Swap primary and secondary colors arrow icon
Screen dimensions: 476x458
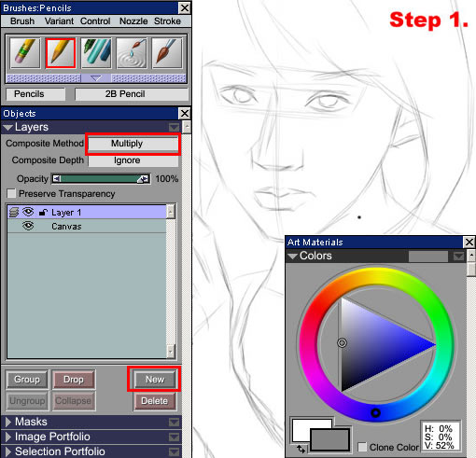pos(301,449)
